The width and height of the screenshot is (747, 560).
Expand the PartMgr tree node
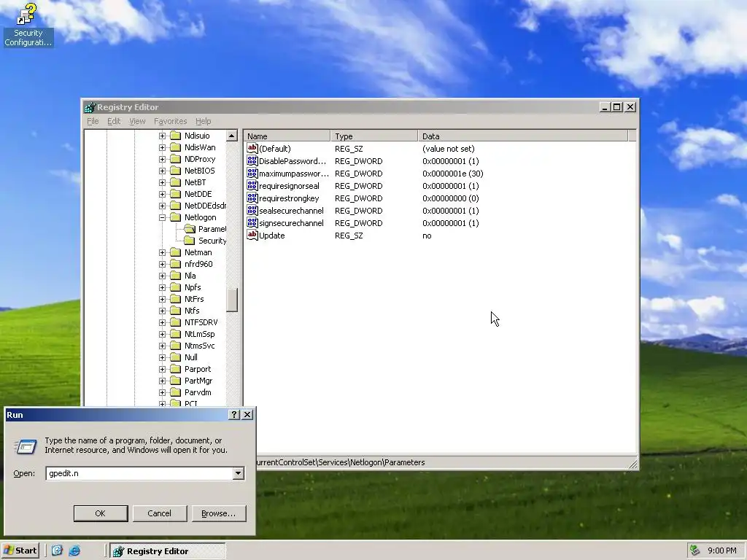163,381
